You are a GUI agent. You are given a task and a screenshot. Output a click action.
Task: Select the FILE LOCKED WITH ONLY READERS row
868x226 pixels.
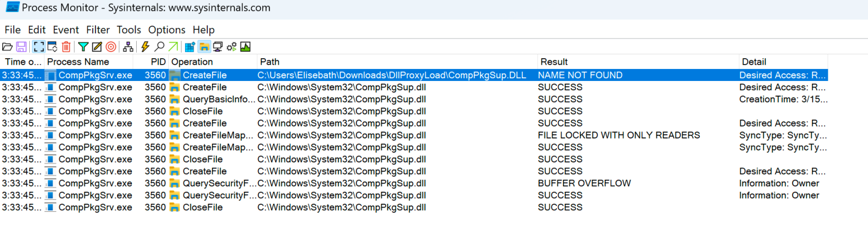click(x=618, y=135)
